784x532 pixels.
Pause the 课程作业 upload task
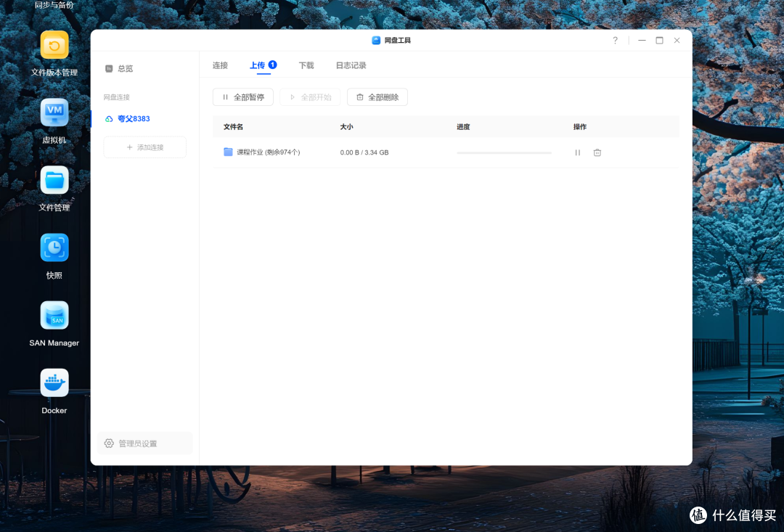tap(578, 152)
